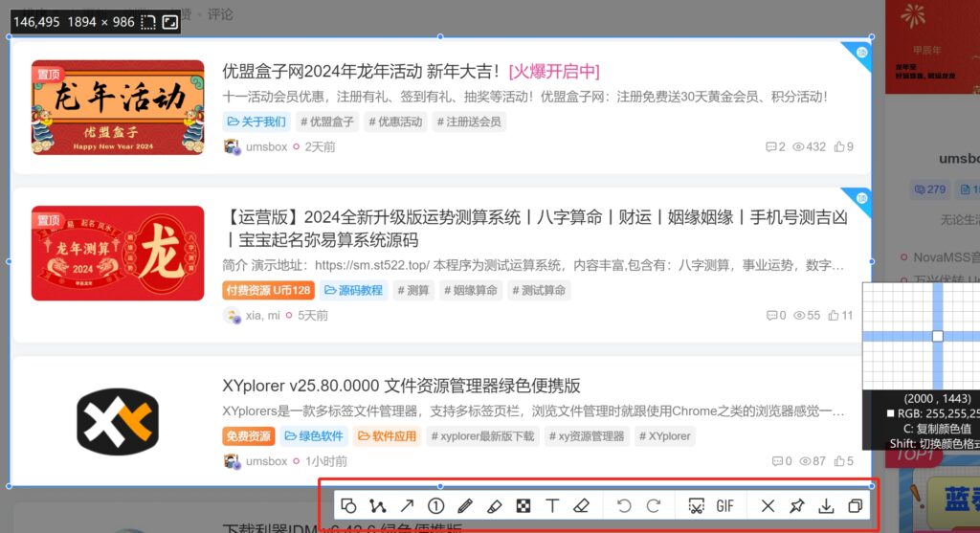Image resolution: width=980 pixels, height=533 pixels.
Task: Open the XYplorer v25.80.0000 article title
Action: coord(401,386)
